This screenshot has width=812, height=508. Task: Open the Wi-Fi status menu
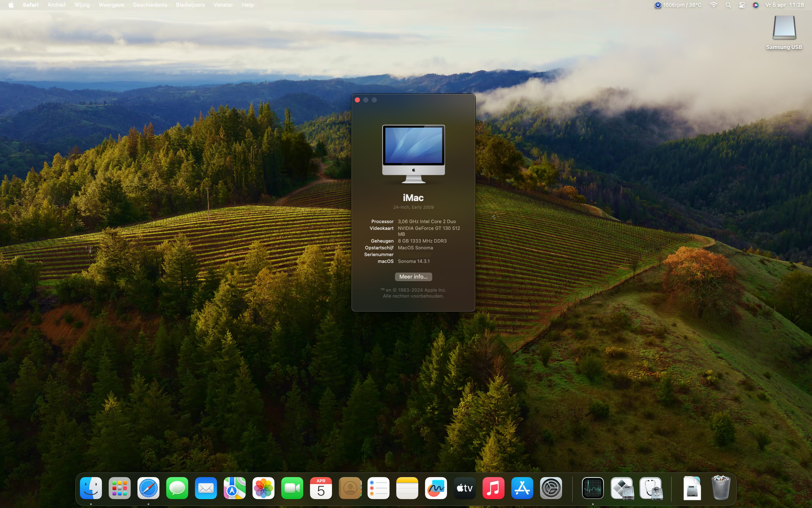tap(714, 5)
